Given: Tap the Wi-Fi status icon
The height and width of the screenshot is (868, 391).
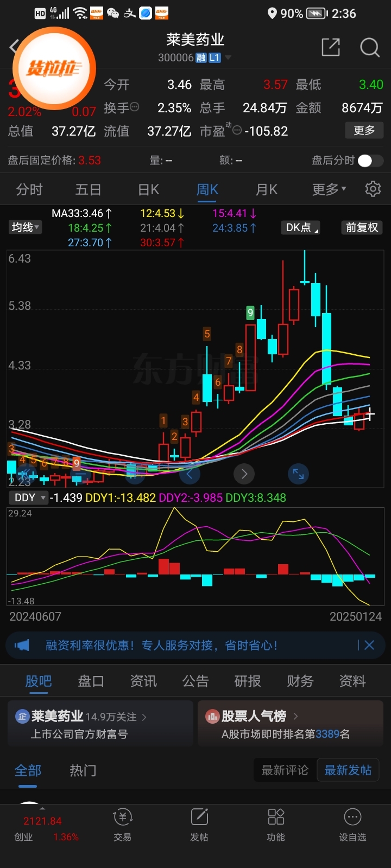Looking at the screenshot, I should point(80,14).
